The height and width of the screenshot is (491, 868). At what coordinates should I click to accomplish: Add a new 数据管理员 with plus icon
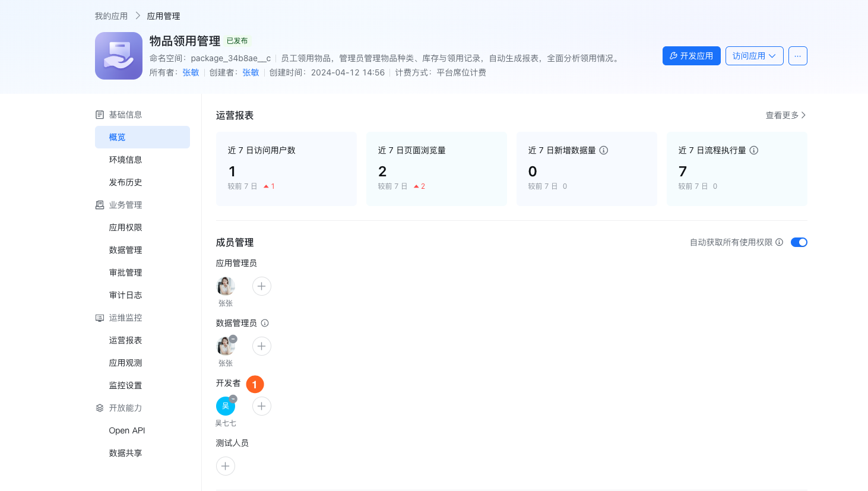point(262,346)
